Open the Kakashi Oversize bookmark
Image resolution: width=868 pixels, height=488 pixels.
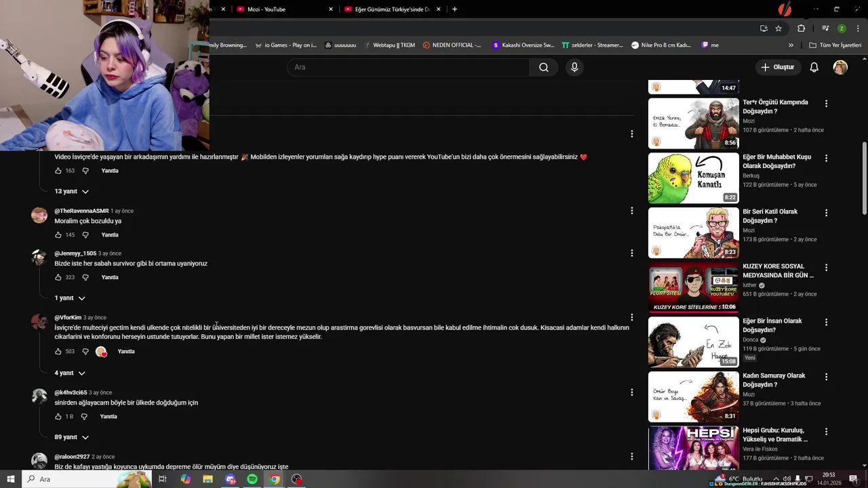click(523, 45)
